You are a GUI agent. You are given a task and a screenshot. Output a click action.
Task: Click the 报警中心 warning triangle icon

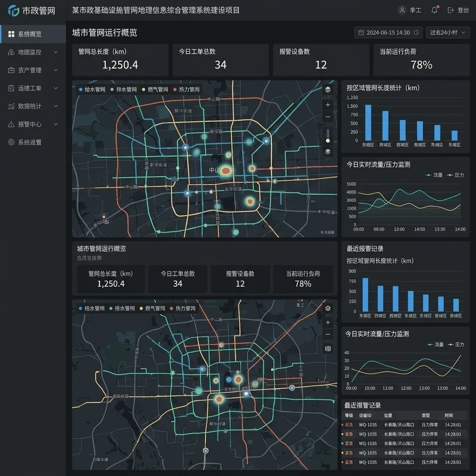click(11, 124)
